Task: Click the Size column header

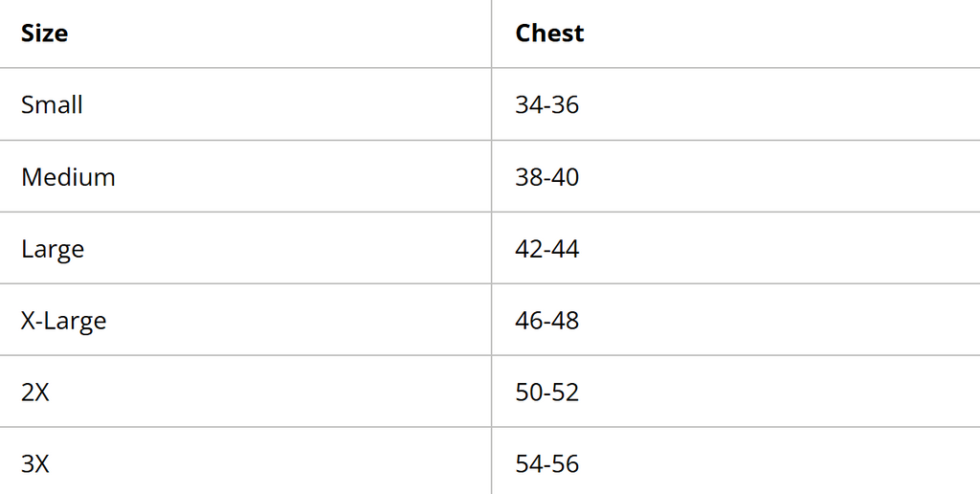Action: point(44,34)
